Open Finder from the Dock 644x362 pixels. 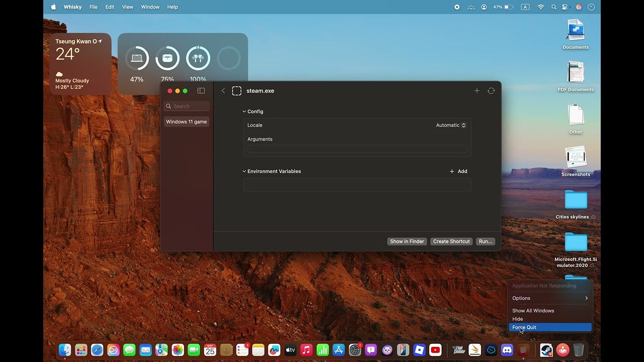point(65,350)
